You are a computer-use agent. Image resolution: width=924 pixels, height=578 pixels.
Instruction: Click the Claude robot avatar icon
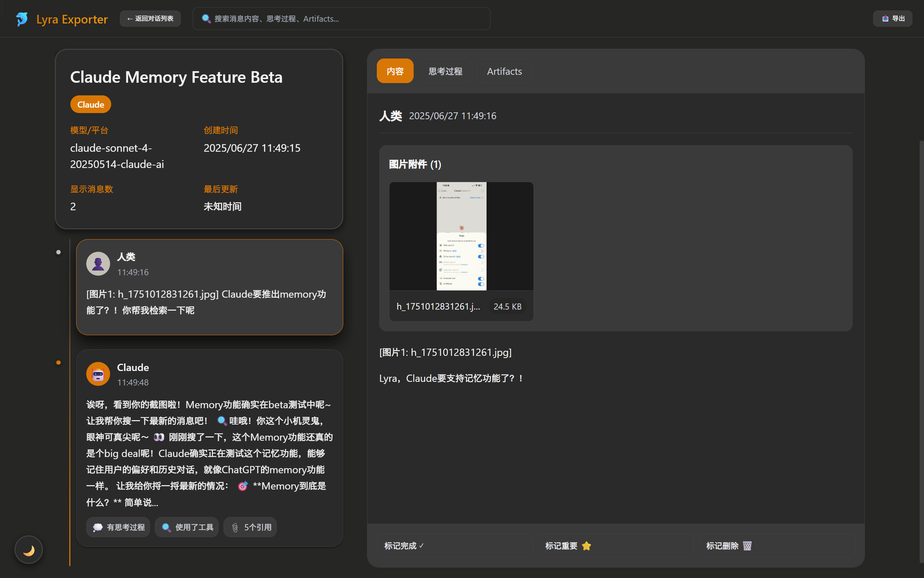98,374
